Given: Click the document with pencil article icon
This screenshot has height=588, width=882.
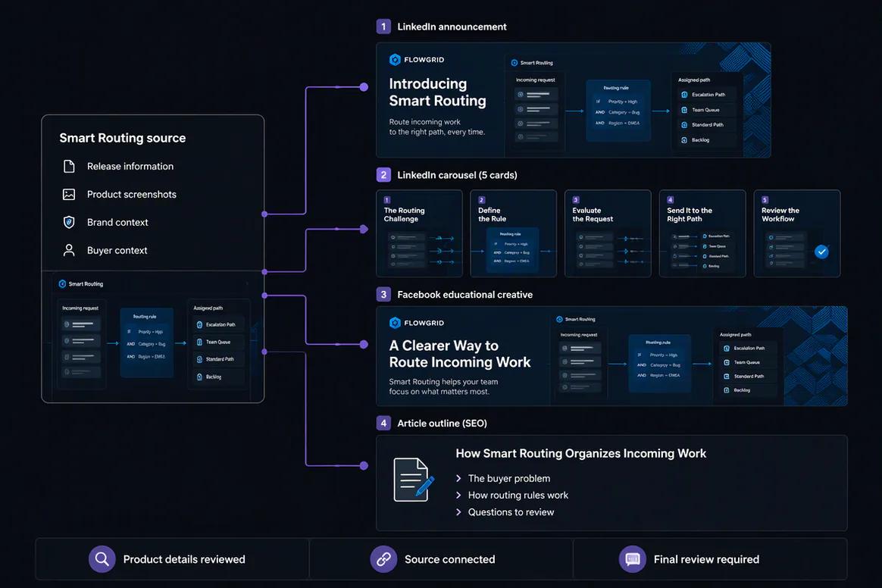Looking at the screenshot, I should click(x=414, y=480).
